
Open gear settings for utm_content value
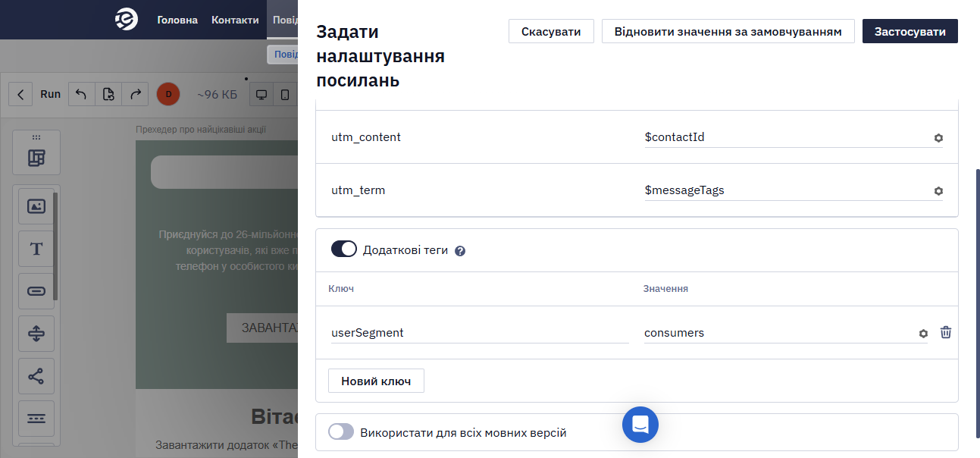click(x=938, y=138)
